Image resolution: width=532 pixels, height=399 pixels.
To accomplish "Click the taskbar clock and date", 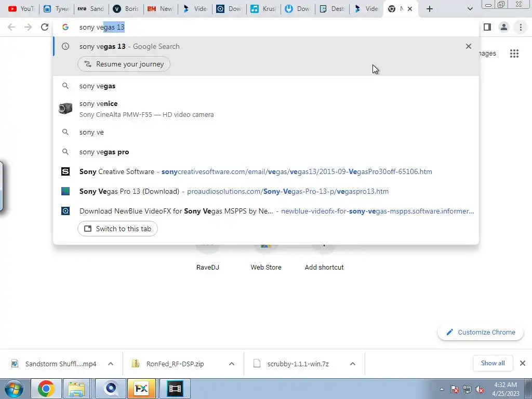I will (506, 389).
